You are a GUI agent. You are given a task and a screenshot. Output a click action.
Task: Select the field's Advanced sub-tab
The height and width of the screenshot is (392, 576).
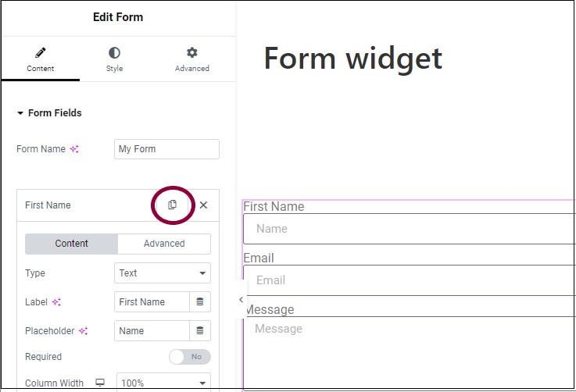tap(164, 244)
